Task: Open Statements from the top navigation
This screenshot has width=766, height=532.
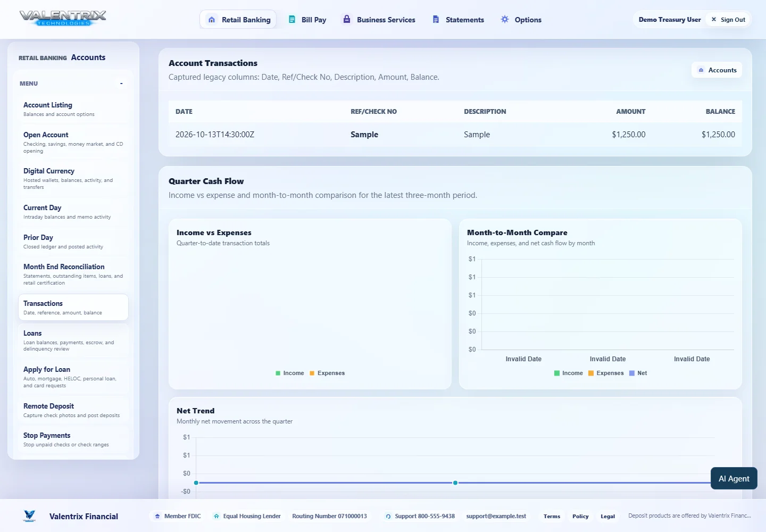Action: click(458, 20)
